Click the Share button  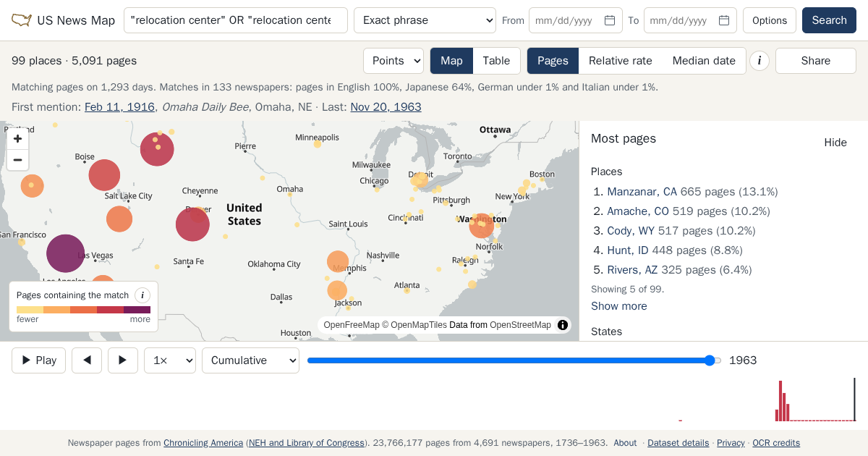point(816,61)
